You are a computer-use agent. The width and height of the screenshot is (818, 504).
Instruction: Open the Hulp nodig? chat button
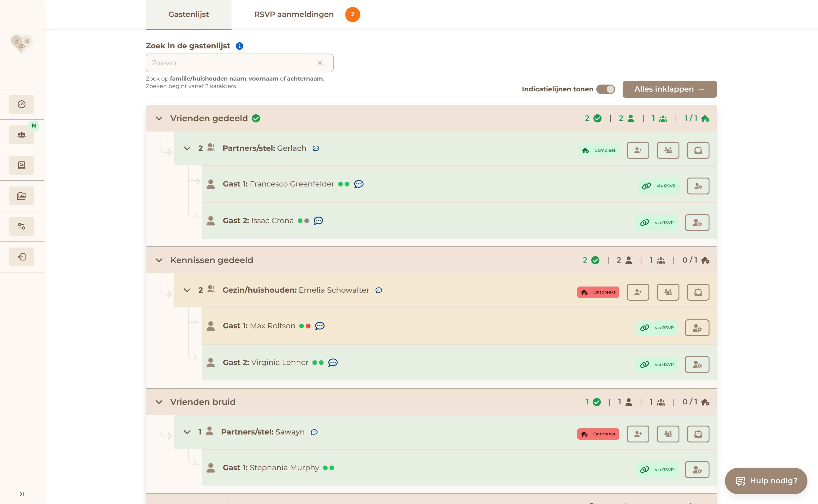pyautogui.click(x=766, y=481)
